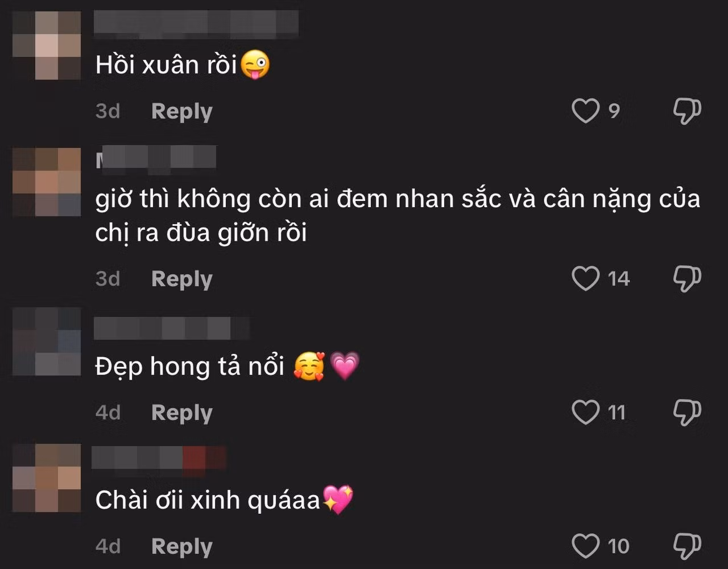Image resolution: width=728 pixels, height=569 pixels.
Task: Like the "Hồi xuân rồi" comment
Action: point(585,111)
